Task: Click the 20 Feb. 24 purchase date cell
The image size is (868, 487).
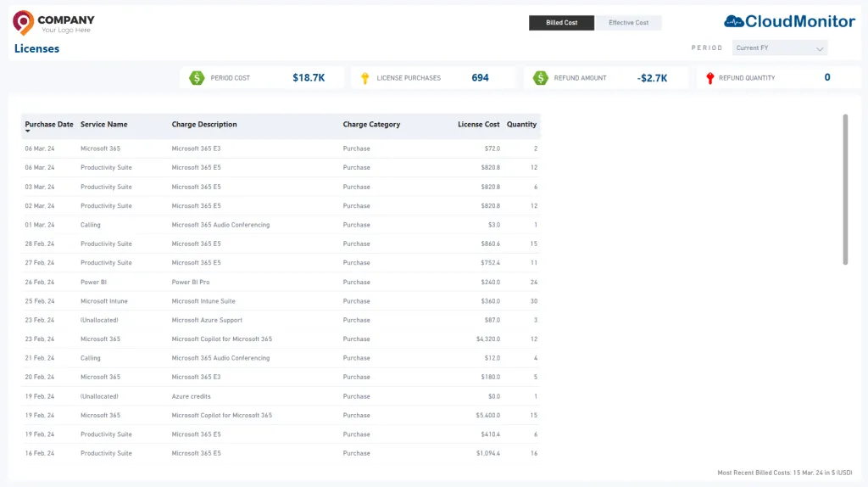Action: pyautogui.click(x=40, y=377)
